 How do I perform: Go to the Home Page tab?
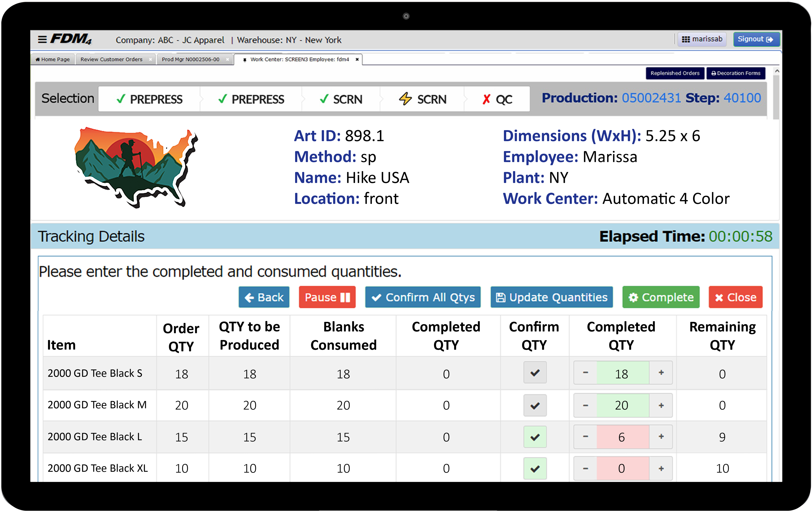[53, 59]
